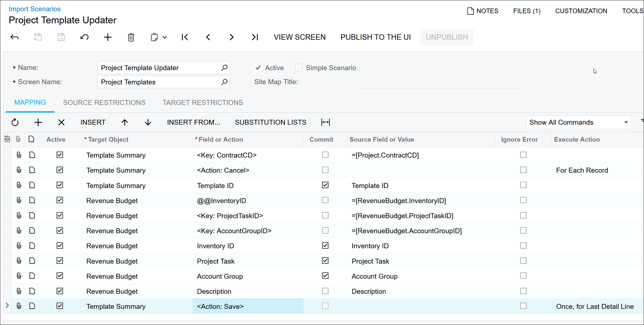Switch to the Source Restrictions tab
The image size is (644, 325).
104,103
